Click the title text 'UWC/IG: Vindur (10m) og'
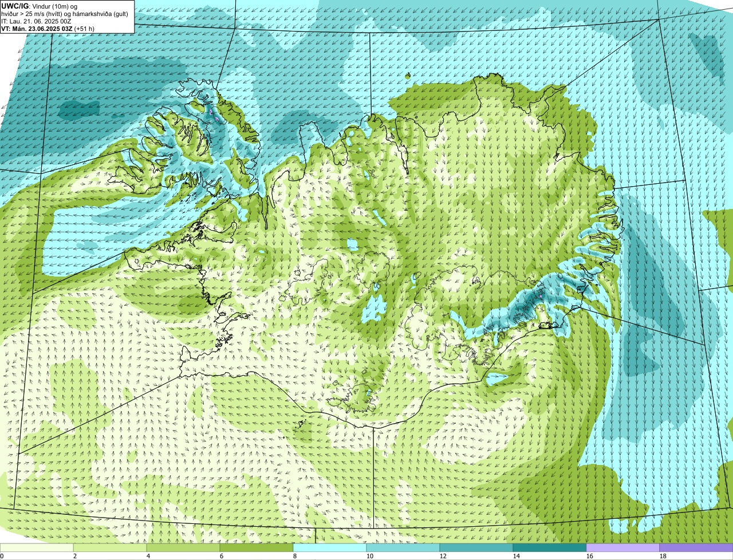The width and height of the screenshot is (733, 560). [40, 6]
